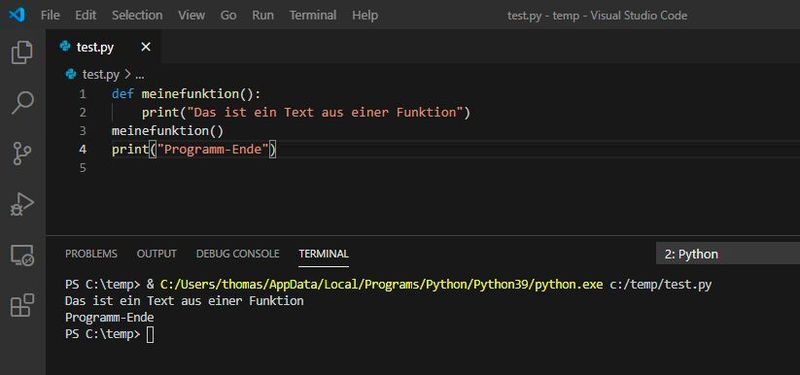
Task: Open the Remote Explorer icon
Action: (22, 255)
